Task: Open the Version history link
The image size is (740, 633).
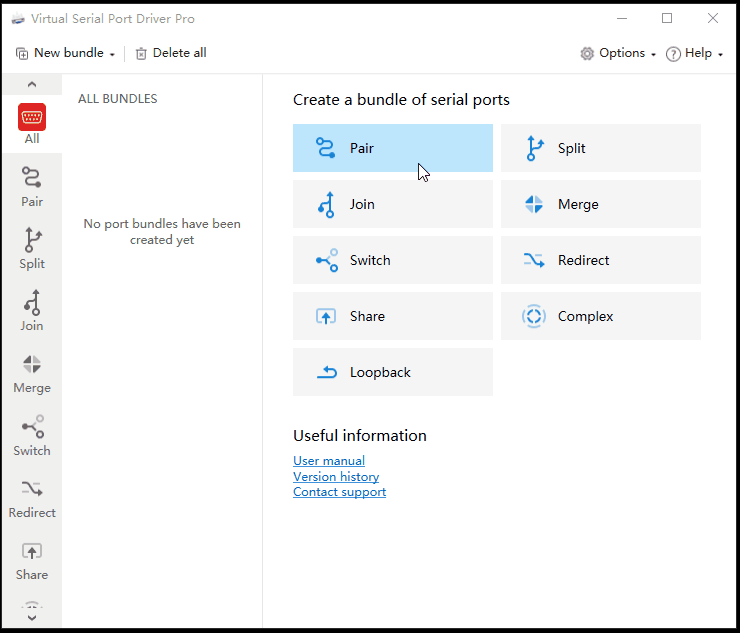Action: (336, 477)
